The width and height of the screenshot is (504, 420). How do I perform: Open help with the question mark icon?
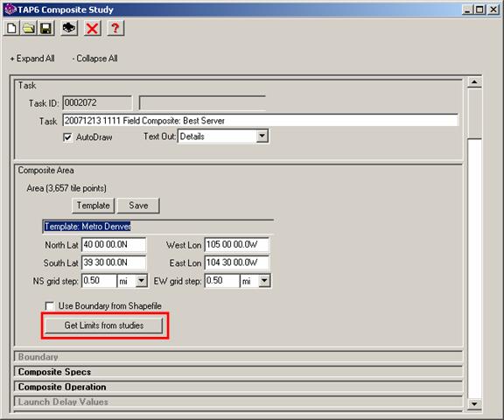(115, 28)
